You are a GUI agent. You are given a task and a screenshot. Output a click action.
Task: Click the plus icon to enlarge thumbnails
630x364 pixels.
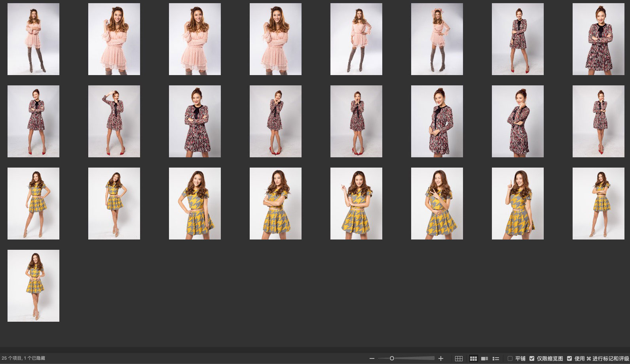tap(441, 358)
